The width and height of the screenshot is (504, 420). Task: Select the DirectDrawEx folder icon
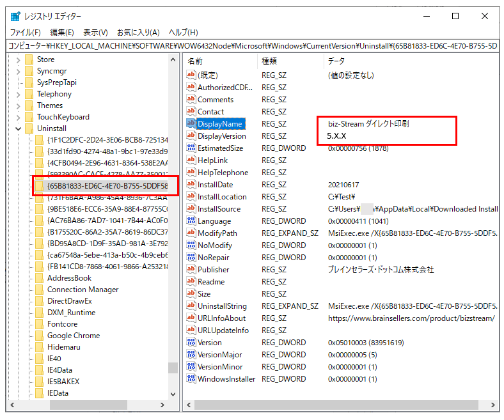point(39,301)
